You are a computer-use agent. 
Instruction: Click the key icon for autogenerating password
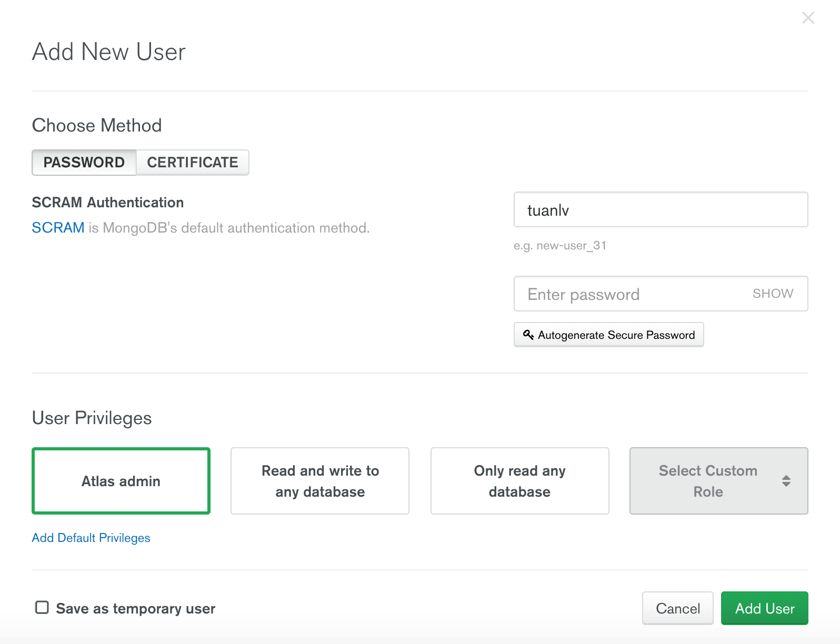click(x=528, y=335)
